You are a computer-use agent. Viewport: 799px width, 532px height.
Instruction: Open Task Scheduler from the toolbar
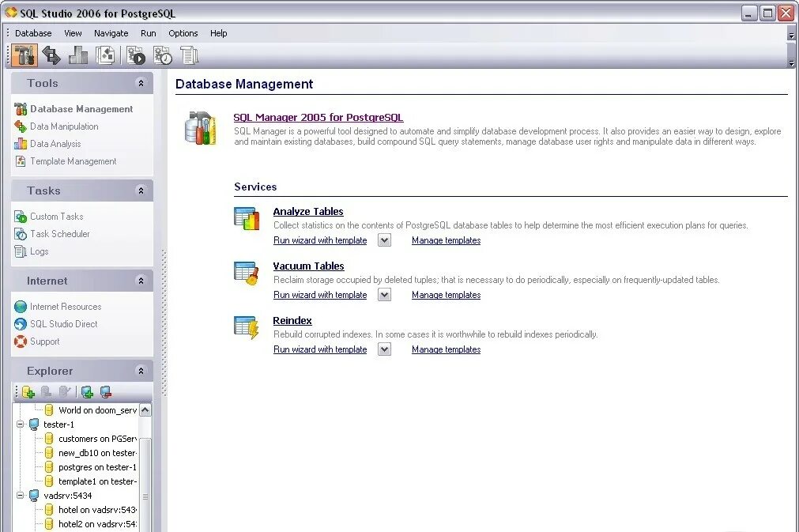(x=163, y=55)
